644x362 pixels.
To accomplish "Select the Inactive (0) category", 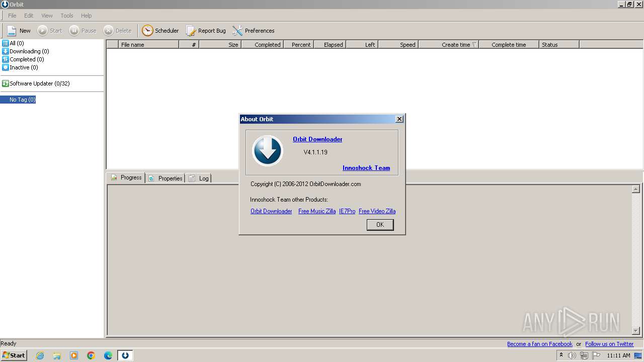I will (x=20, y=67).
